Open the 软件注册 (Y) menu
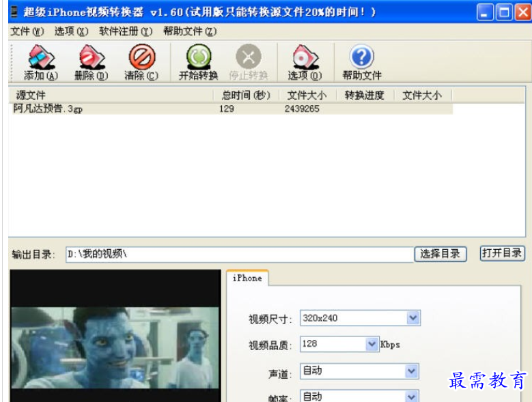The height and width of the screenshot is (402, 532). pos(126,31)
